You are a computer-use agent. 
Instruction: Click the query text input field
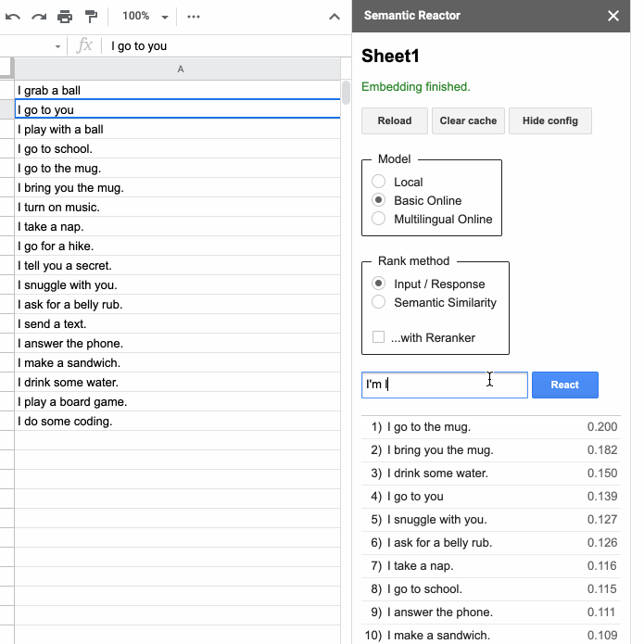443,385
